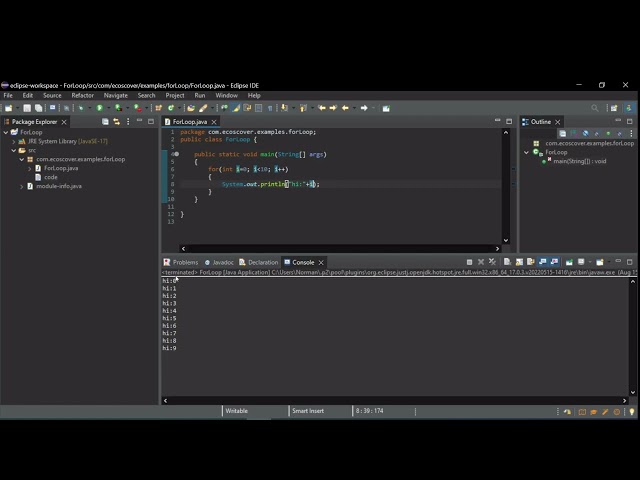Toggle Word Wrap in Console toolbar
640x480 pixels.
[x=531, y=262]
